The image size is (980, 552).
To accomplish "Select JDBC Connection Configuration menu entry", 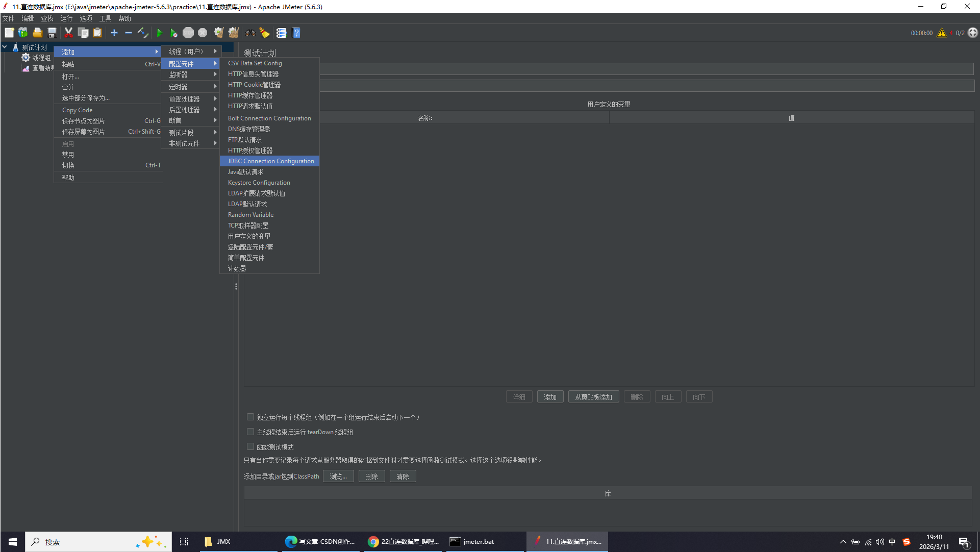I will coord(270,161).
